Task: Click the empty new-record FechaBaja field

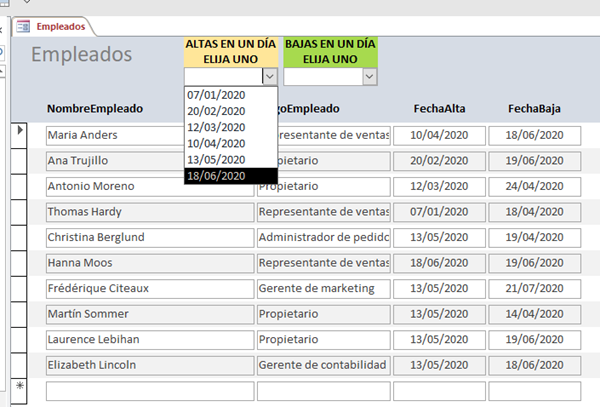Action: tap(535, 391)
